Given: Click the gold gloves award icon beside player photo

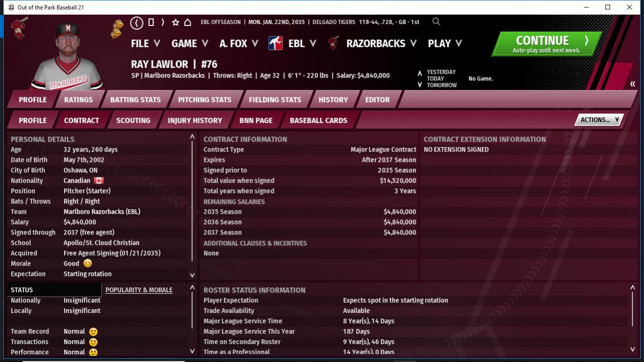Looking at the screenshot, I should [117, 28].
